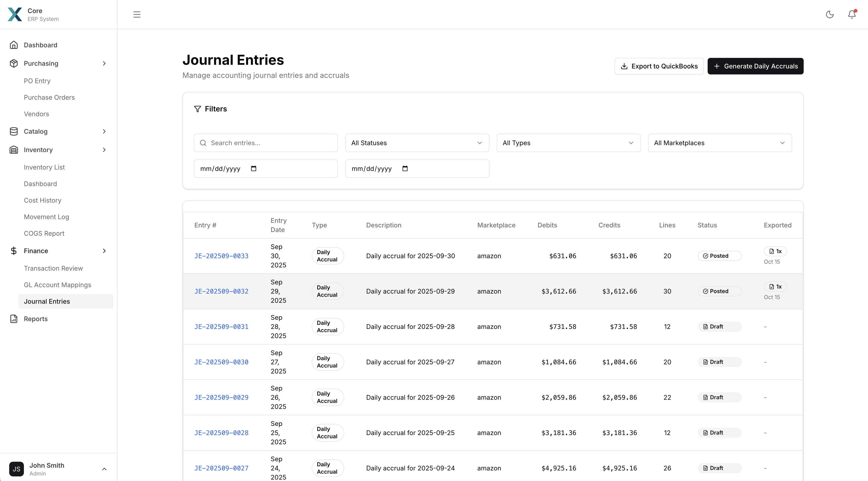Open the hamburger menu
The image size is (868, 481).
click(x=137, y=14)
